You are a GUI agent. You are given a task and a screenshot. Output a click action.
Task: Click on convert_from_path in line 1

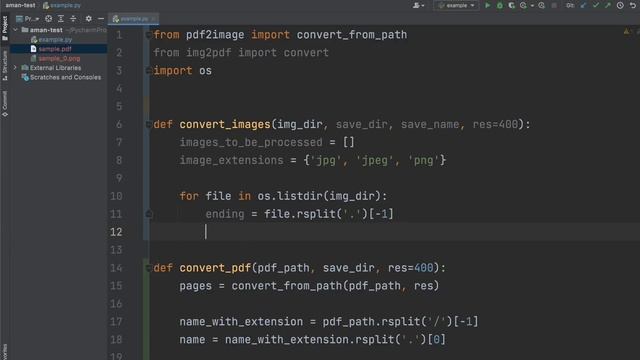[352, 35]
